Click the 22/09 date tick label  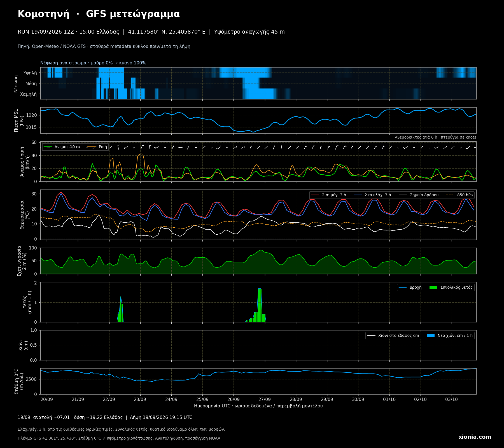coord(109,400)
